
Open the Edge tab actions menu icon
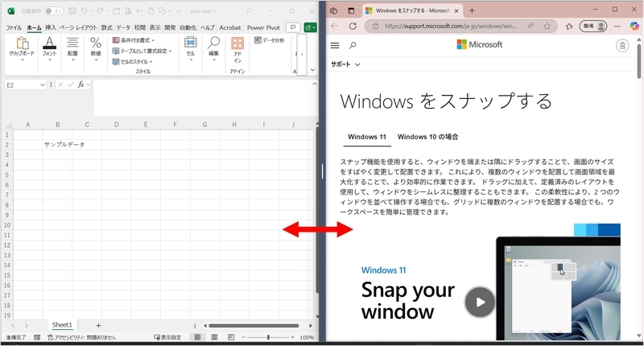(x=351, y=10)
